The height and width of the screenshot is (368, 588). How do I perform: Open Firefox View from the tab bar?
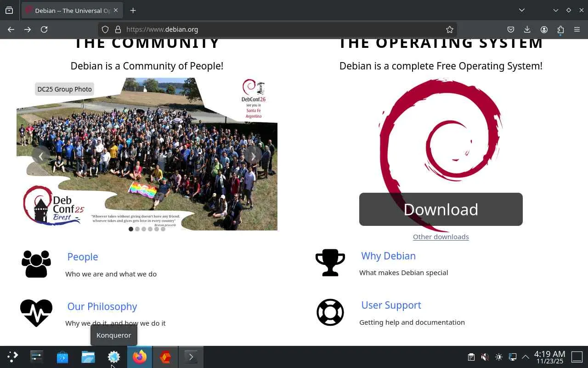tap(9, 10)
